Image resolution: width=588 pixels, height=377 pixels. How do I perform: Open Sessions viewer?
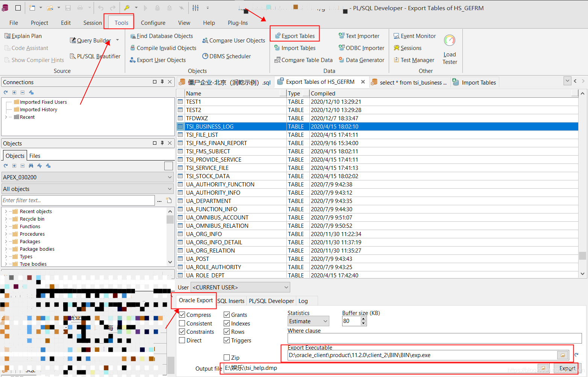click(408, 48)
